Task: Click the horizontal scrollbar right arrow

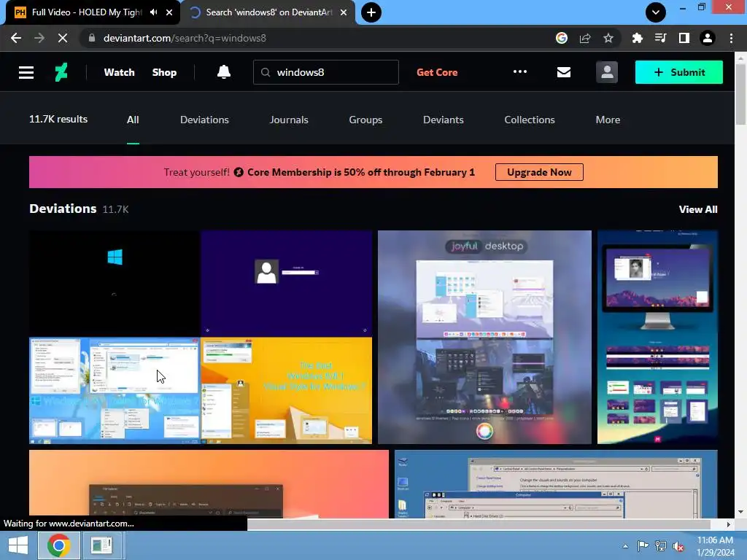Action: tap(728, 524)
